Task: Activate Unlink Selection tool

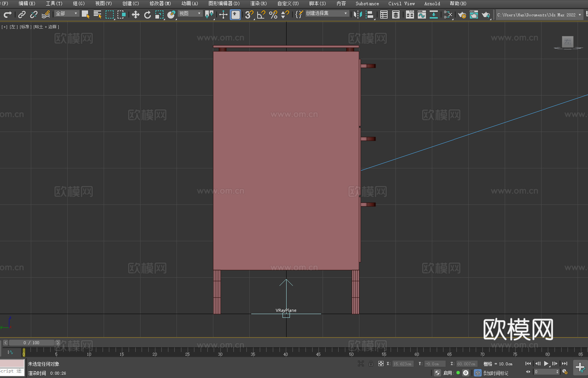Action: tap(34, 14)
